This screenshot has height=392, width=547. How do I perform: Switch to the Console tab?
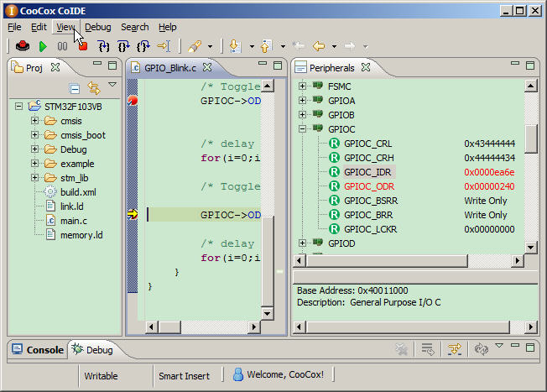pyautogui.click(x=38, y=350)
